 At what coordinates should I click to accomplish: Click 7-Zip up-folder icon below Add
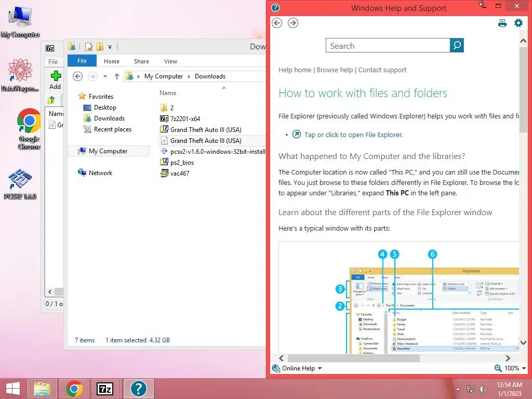(x=51, y=100)
